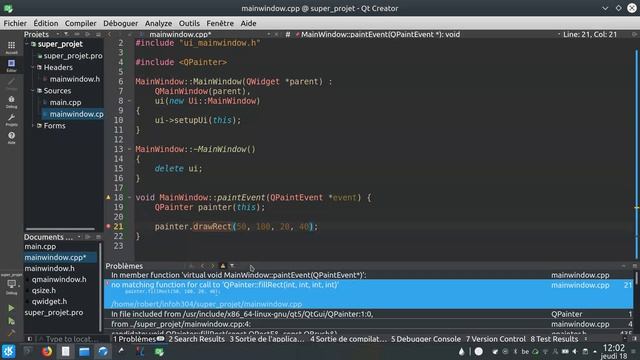Click the Line: 21, Col: 21 indicator

point(590,34)
